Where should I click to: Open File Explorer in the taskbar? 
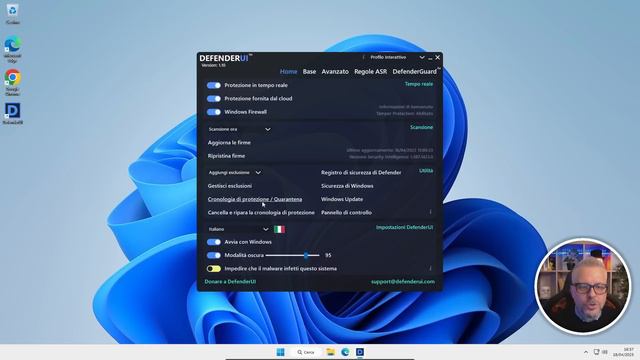pyautogui.click(x=330, y=352)
